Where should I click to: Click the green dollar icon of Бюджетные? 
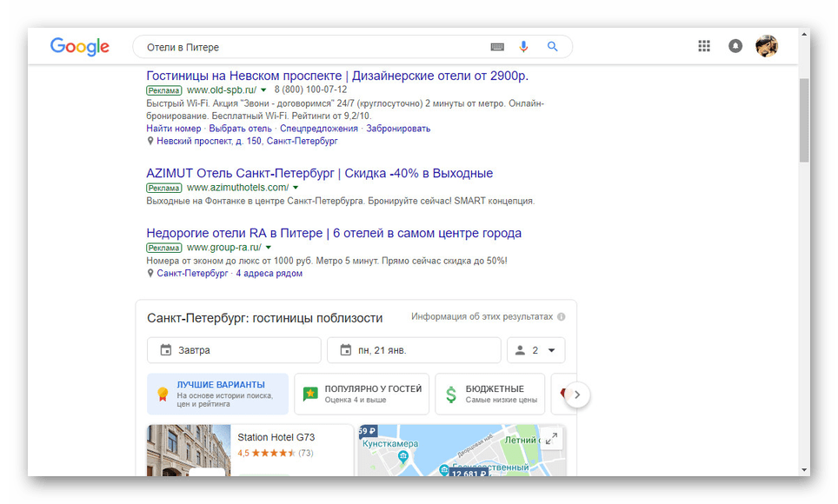(x=451, y=395)
